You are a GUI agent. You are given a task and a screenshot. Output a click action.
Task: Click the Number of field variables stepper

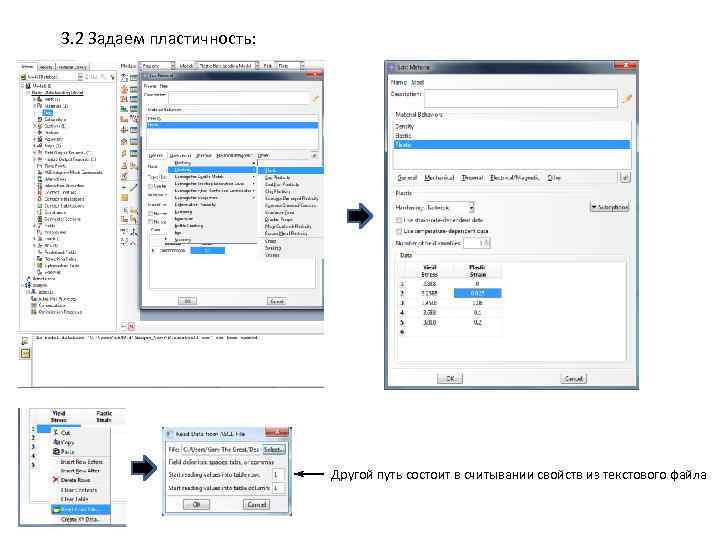(x=477, y=243)
